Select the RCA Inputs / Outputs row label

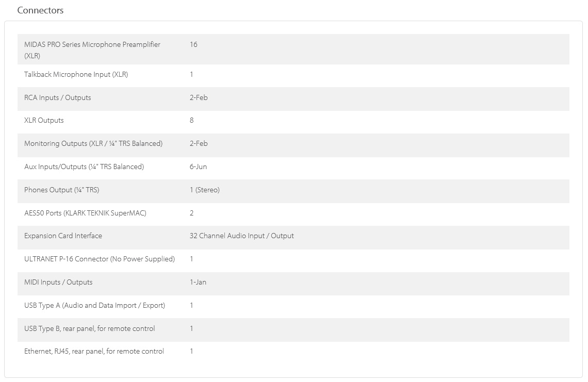tap(57, 97)
